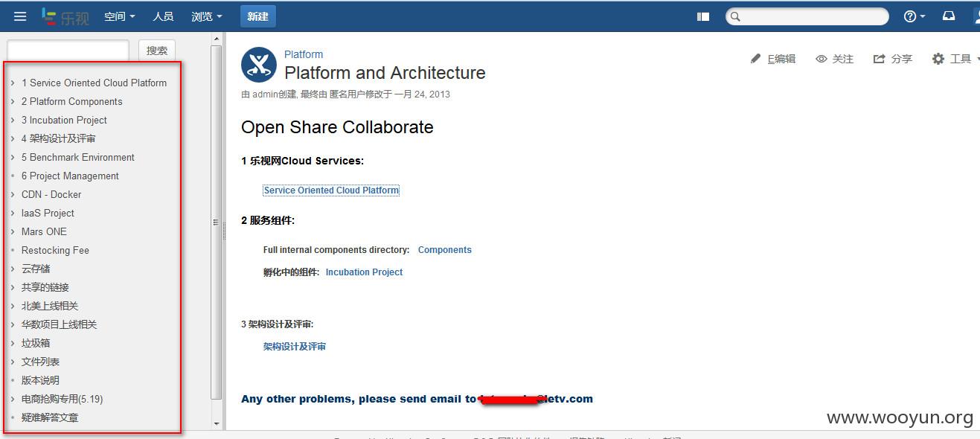The width and height of the screenshot is (980, 439).
Task: Click the magnifier in header search box
Action: 735,16
